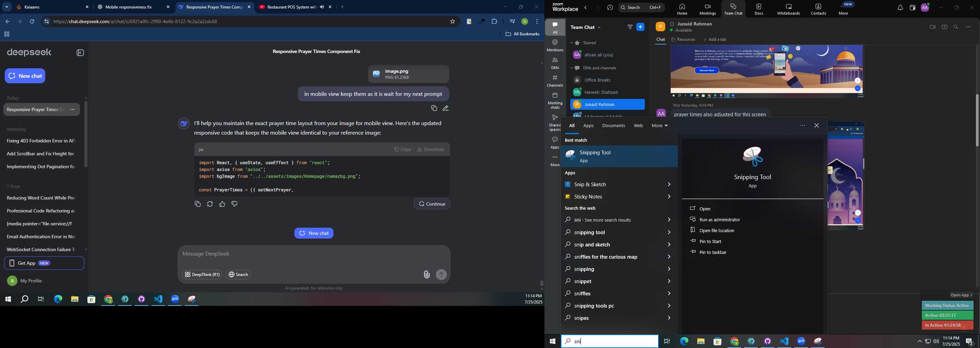Image resolution: width=980 pixels, height=348 pixels.
Task: Open Get App link in DeepSeek
Action: point(44,263)
